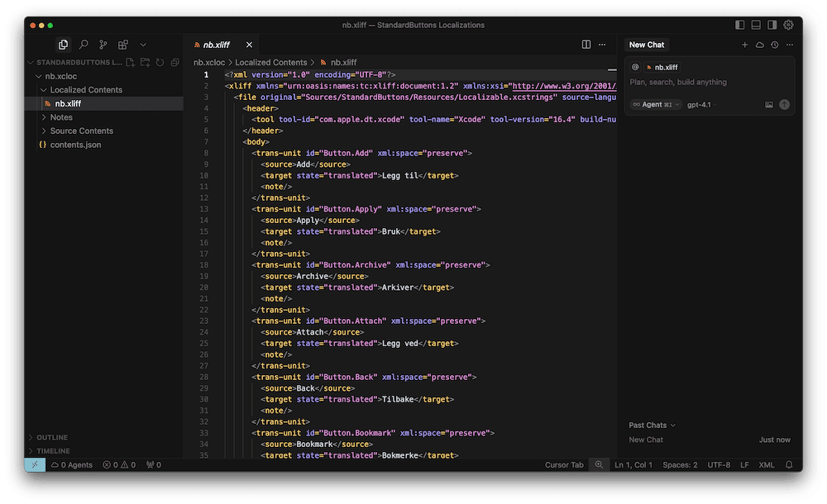Image resolution: width=827 pixels, height=504 pixels.
Task: Click the zoom magnifier status bar icon
Action: click(x=599, y=464)
